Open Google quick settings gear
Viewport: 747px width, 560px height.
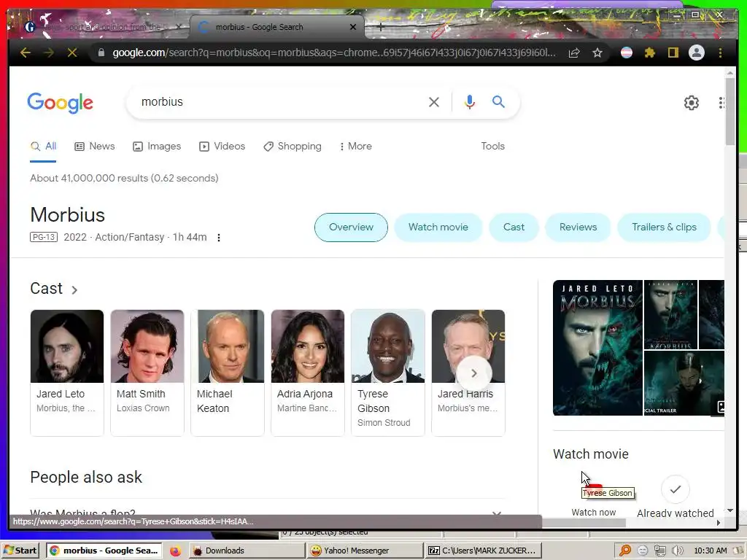(692, 102)
